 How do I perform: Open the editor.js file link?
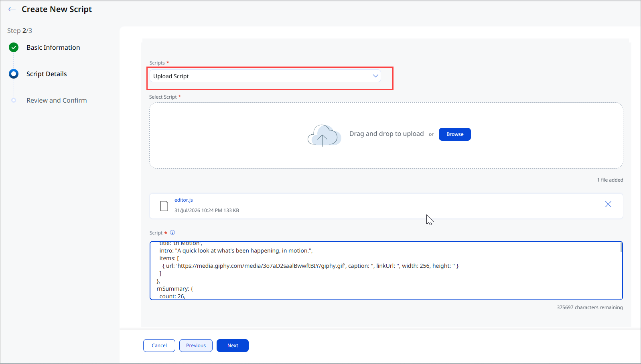tap(184, 200)
